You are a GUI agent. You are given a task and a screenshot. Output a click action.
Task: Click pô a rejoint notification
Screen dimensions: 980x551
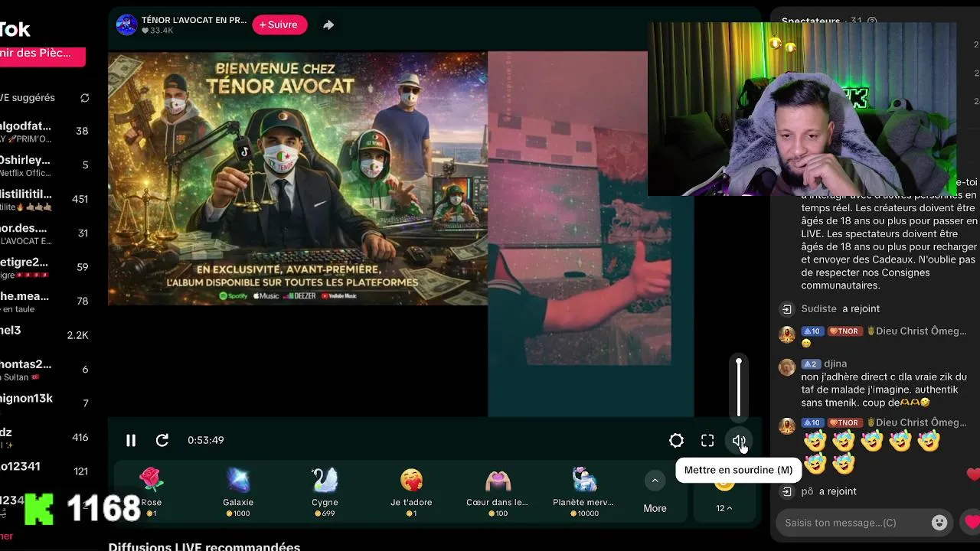[828, 491]
